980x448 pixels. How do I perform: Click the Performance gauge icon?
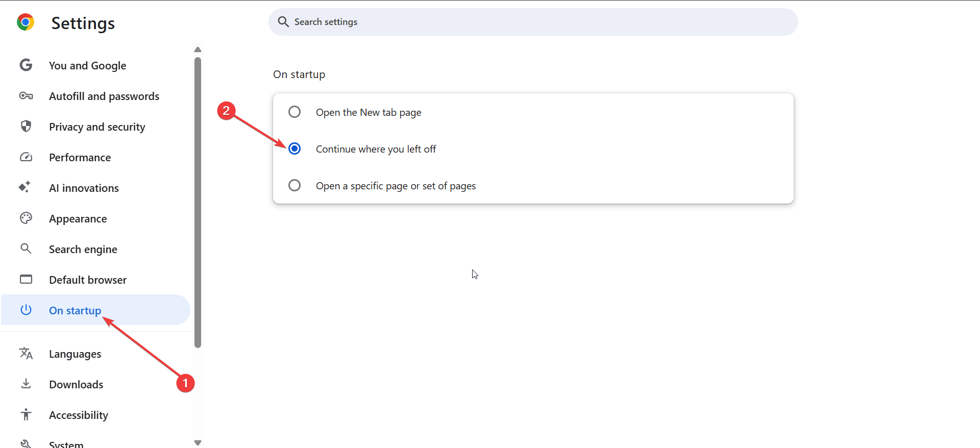(26, 157)
